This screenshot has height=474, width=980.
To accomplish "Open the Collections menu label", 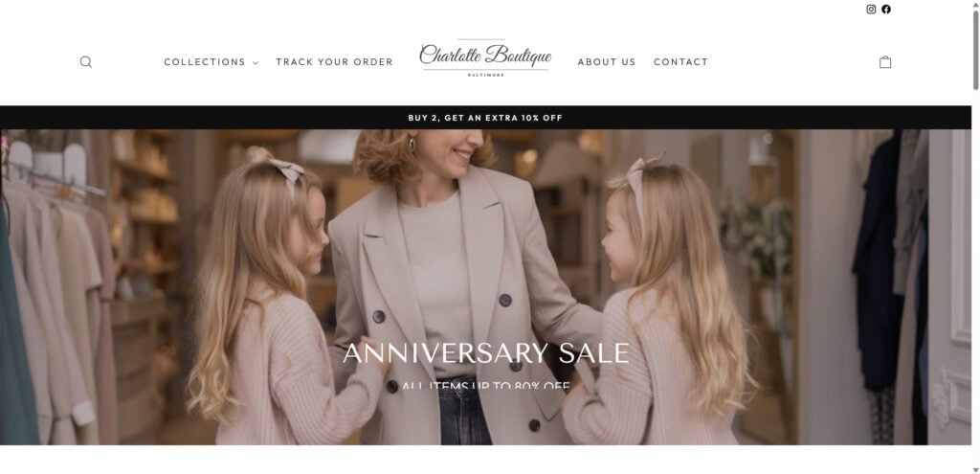I will tap(205, 62).
